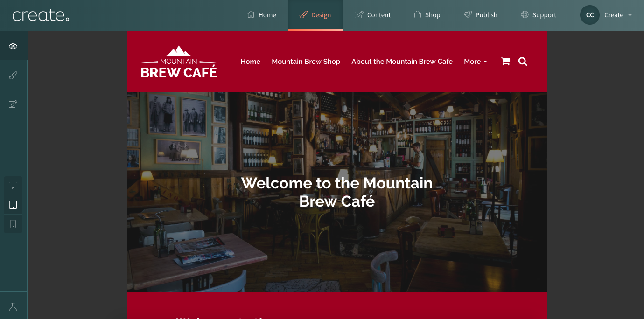Open About the Mountain Brew Cafe link
Screen dimensions: 644x319
402,62
